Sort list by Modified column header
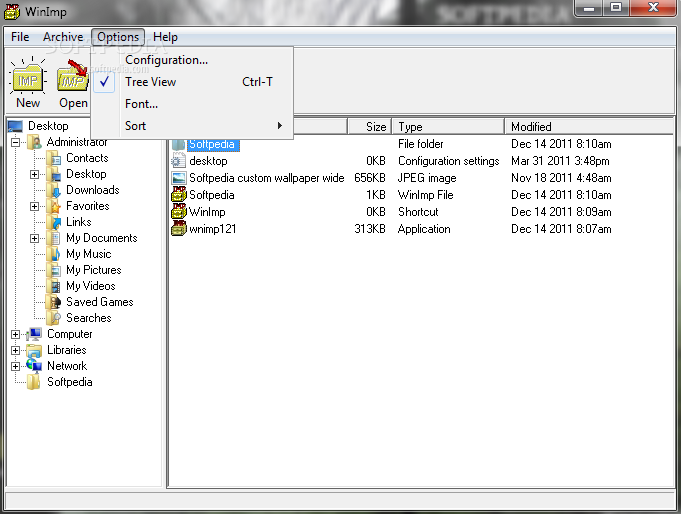681x514 pixels. pyautogui.click(x=588, y=126)
